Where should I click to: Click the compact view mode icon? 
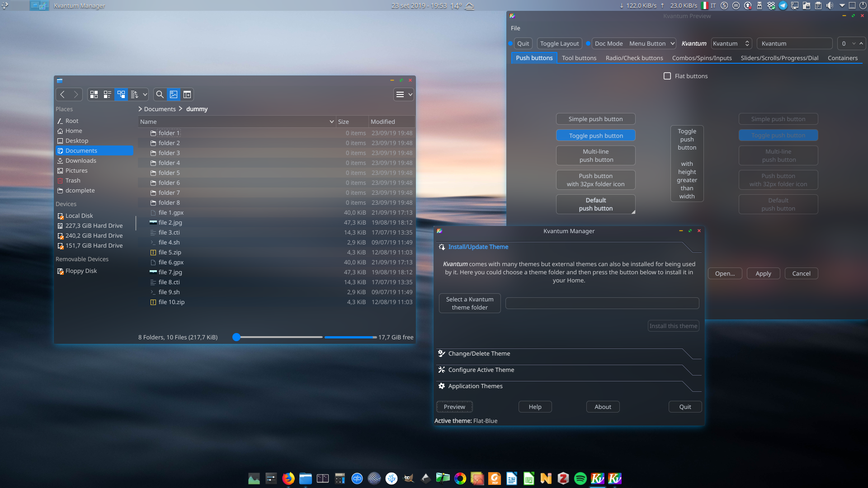(108, 94)
